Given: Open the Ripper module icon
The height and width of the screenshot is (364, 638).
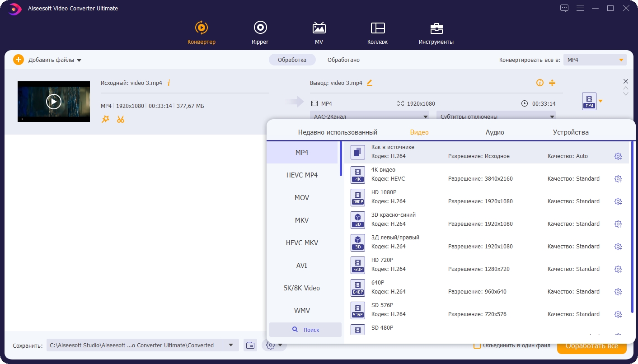Looking at the screenshot, I should 260,28.
